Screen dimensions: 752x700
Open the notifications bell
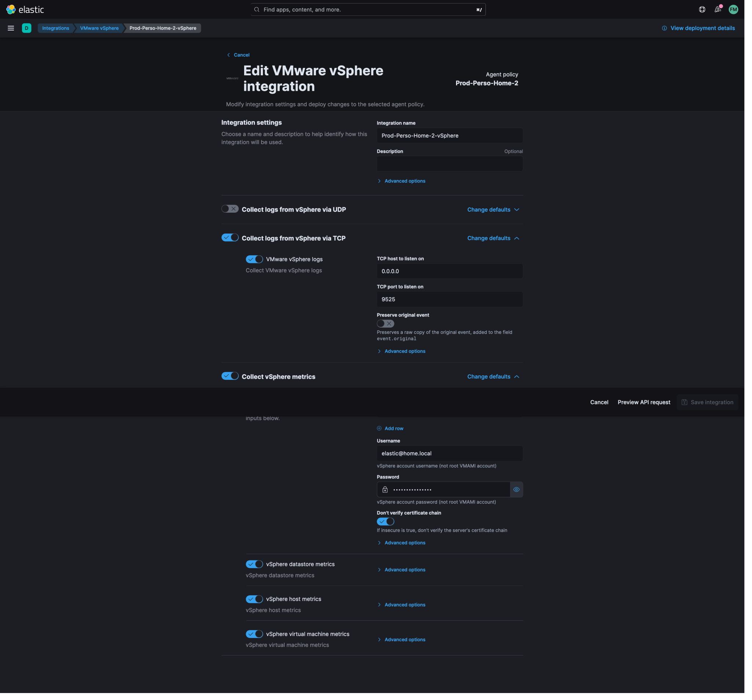click(717, 10)
